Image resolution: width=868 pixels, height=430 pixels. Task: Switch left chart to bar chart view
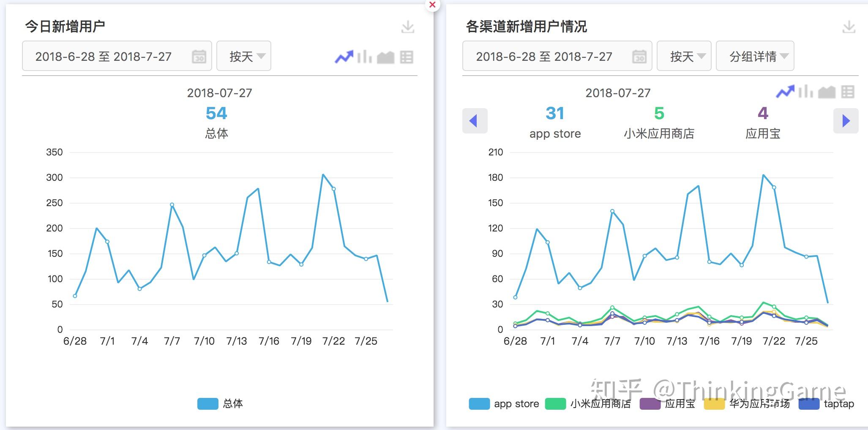364,56
